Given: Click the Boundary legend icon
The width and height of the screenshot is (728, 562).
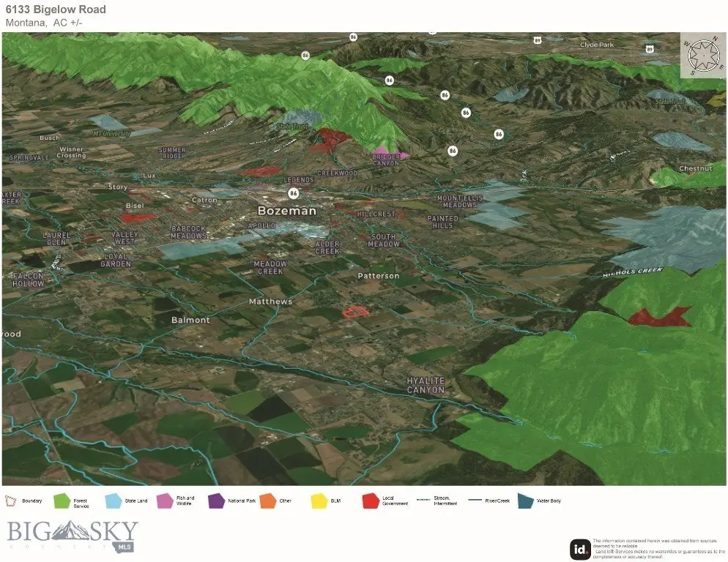Looking at the screenshot, I should point(12,501).
